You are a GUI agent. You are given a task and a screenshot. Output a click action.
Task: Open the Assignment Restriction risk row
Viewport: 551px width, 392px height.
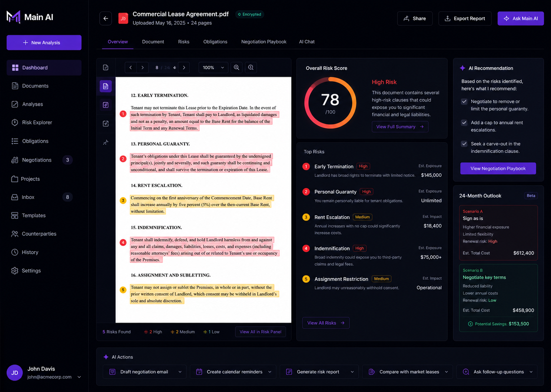point(372,283)
